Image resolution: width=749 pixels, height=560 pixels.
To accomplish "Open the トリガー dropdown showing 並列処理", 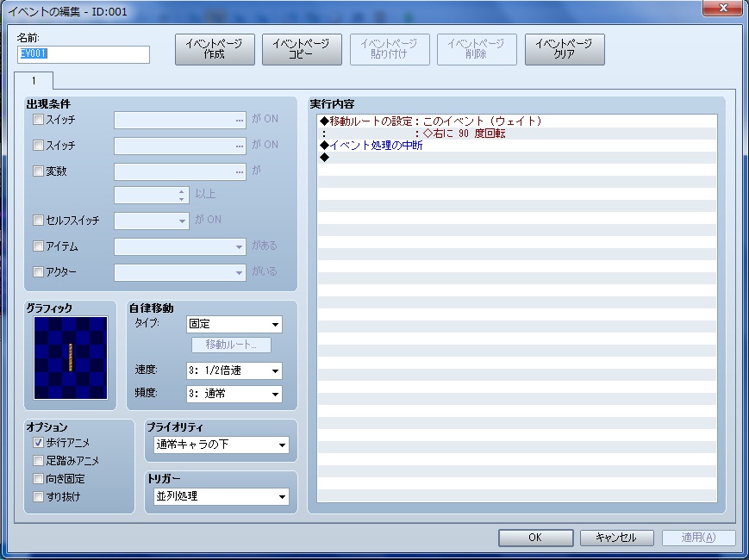I will pos(222,496).
